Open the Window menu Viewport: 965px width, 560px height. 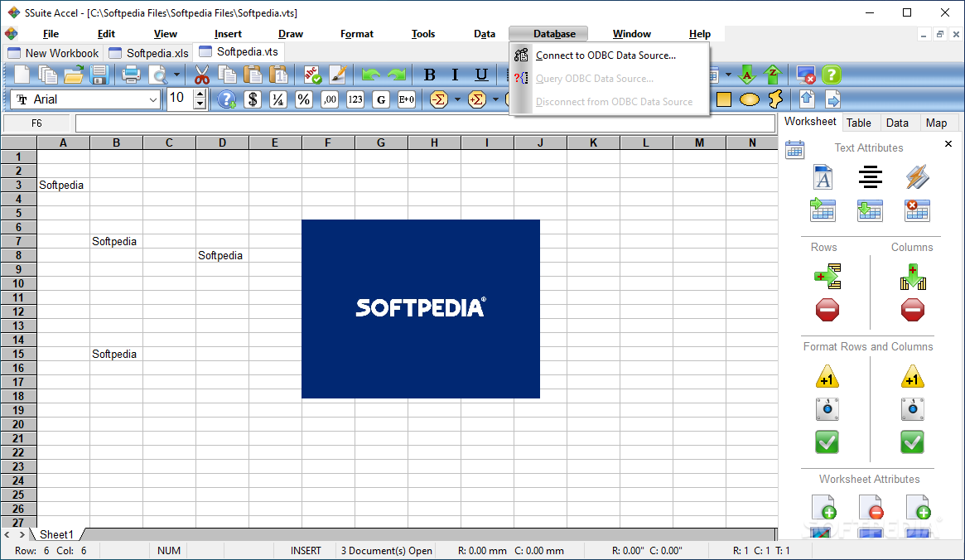click(631, 34)
